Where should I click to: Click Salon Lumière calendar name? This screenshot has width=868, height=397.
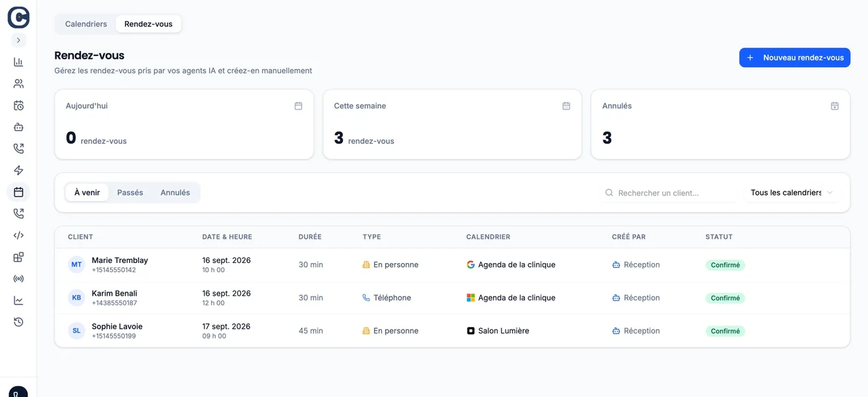click(x=503, y=331)
